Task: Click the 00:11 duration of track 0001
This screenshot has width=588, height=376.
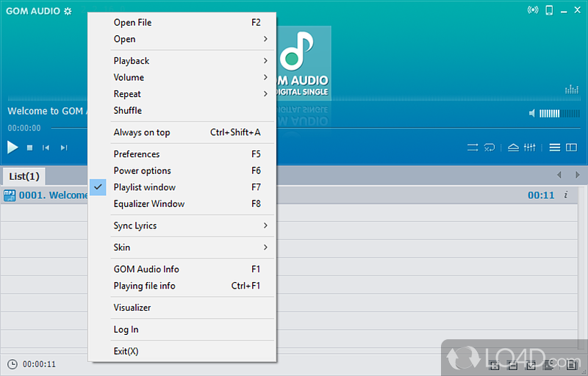Action: click(541, 195)
